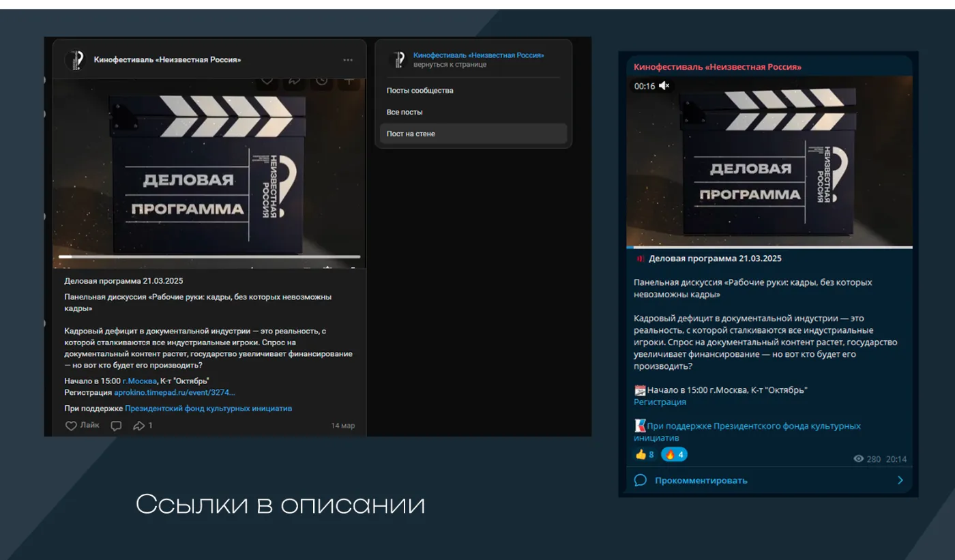Image resolution: width=955 pixels, height=560 pixels.
Task: Click the comment bubble icon beside Прокомментировать
Action: 640,480
